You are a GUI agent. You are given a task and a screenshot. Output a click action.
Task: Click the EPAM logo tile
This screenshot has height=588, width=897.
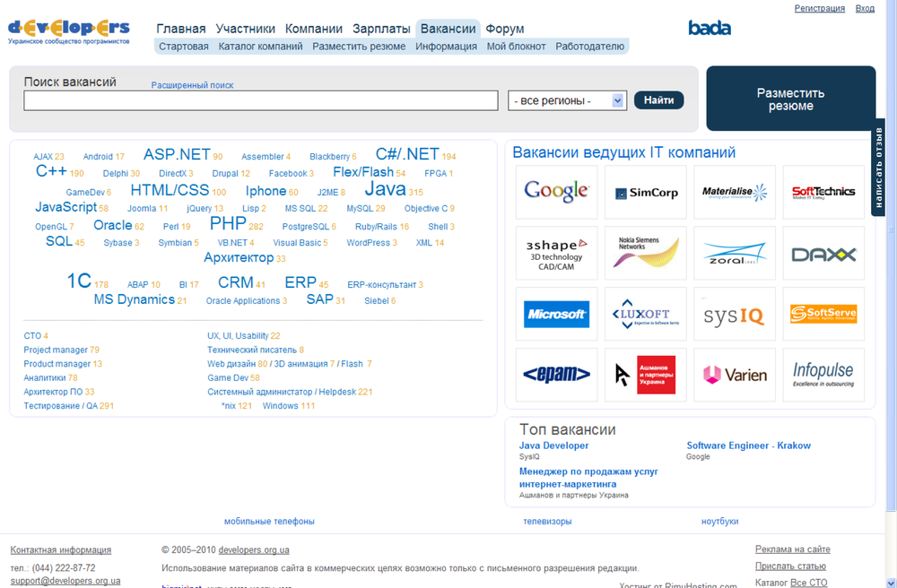[x=556, y=375]
